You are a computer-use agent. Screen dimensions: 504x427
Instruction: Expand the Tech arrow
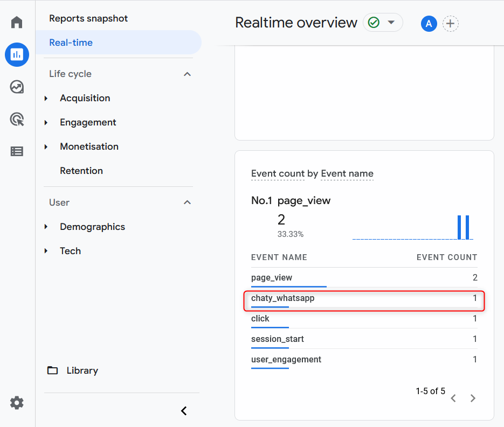[x=46, y=251]
